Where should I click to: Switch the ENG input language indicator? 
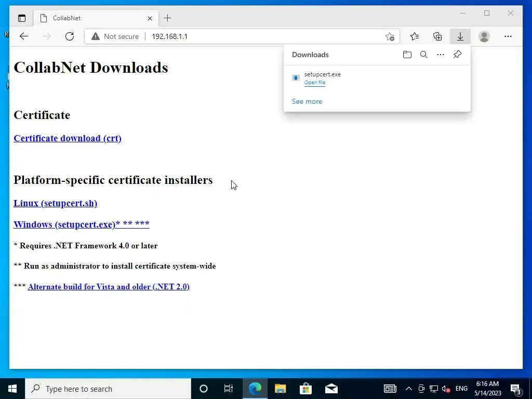461,389
